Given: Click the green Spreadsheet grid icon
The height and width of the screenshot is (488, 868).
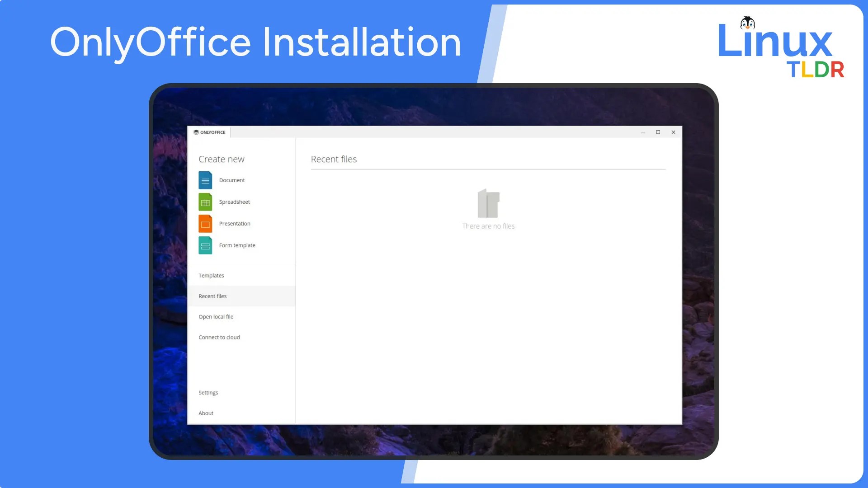Looking at the screenshot, I should [x=205, y=202].
